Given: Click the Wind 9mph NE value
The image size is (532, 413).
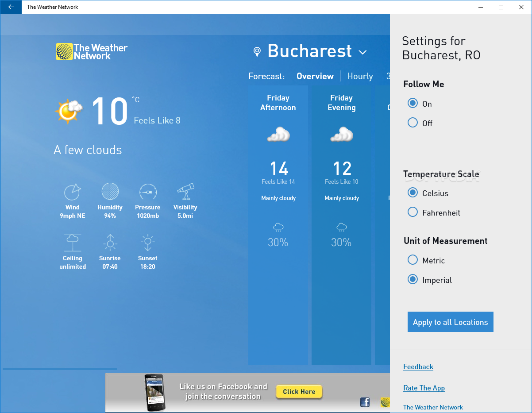Looking at the screenshot, I should [x=73, y=216].
